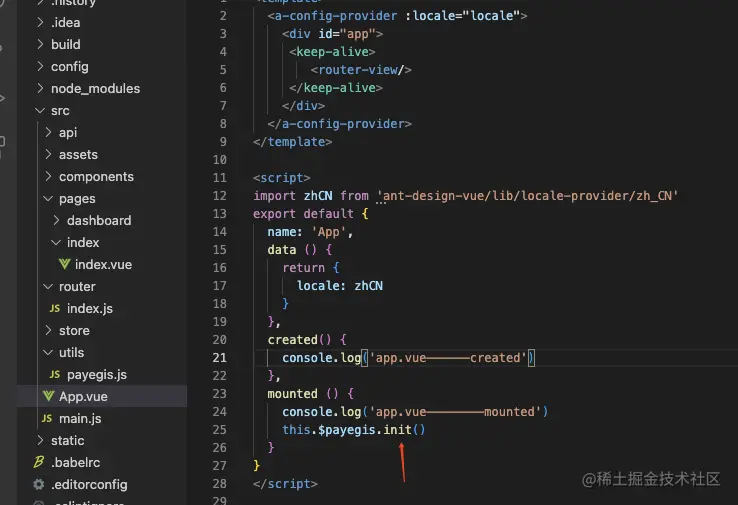Click the 'app.vue———created' string
The image size is (738, 505).
[x=448, y=358]
